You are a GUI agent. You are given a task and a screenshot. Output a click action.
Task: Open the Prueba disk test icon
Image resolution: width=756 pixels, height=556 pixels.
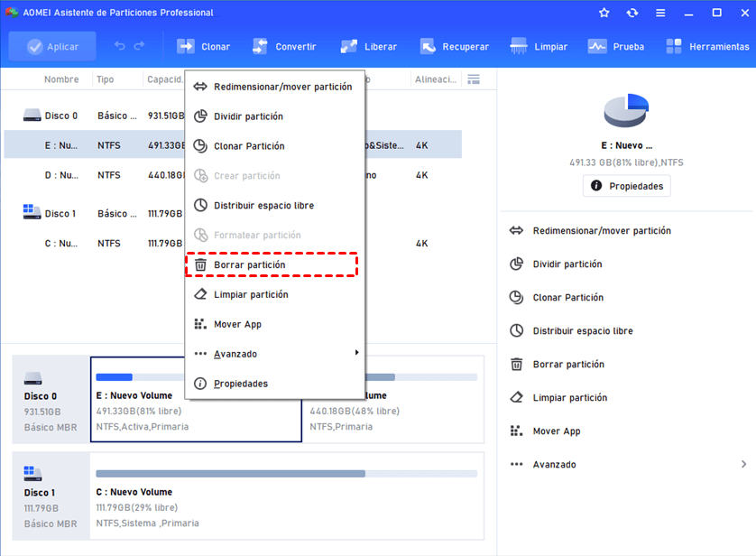tap(597, 46)
